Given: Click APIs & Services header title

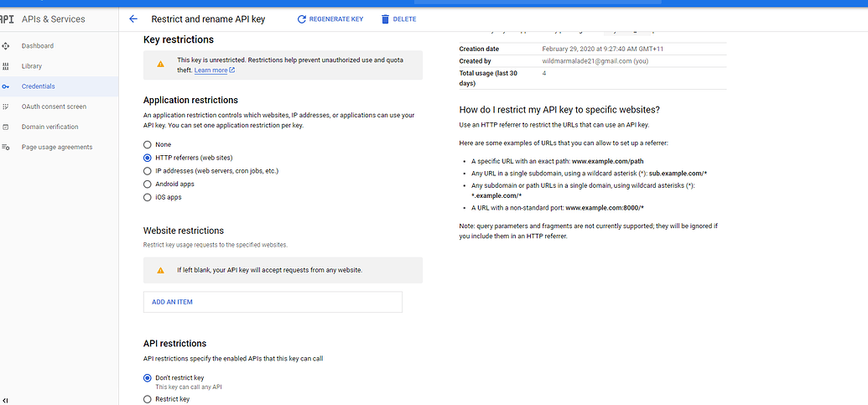Looking at the screenshot, I should click(53, 19).
